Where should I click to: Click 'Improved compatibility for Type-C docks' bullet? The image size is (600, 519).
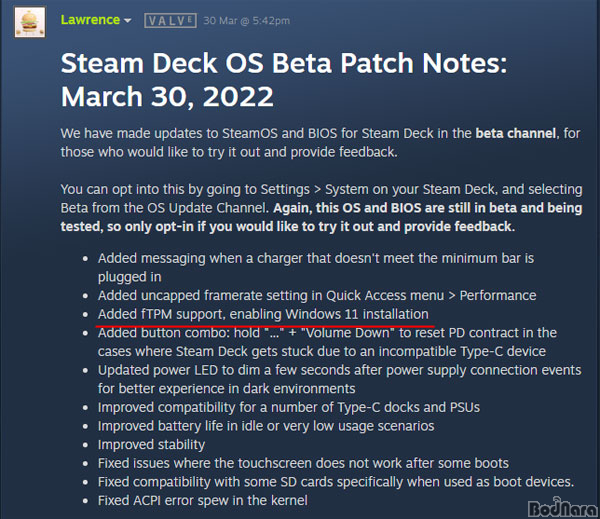pyautogui.click(x=289, y=407)
